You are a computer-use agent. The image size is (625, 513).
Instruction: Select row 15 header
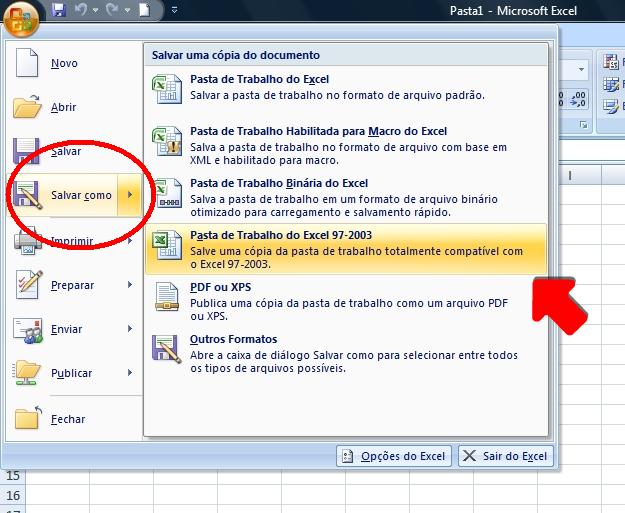(x=13, y=476)
